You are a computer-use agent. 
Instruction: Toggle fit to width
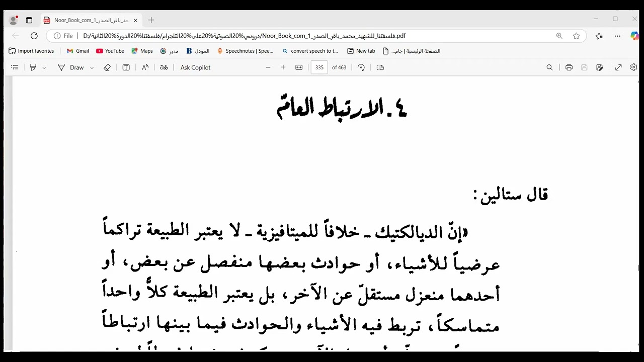pos(299,67)
